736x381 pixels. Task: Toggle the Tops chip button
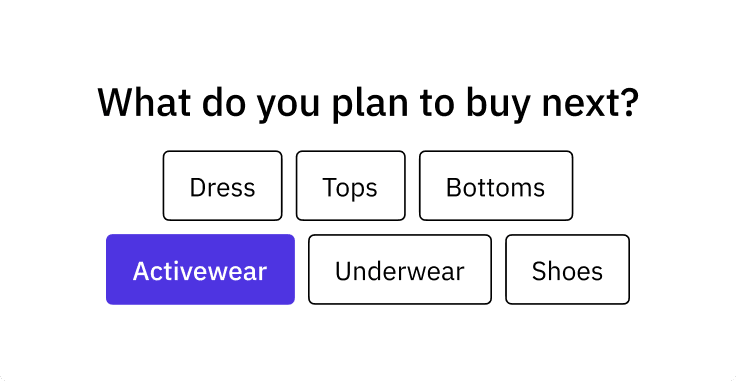(x=350, y=186)
